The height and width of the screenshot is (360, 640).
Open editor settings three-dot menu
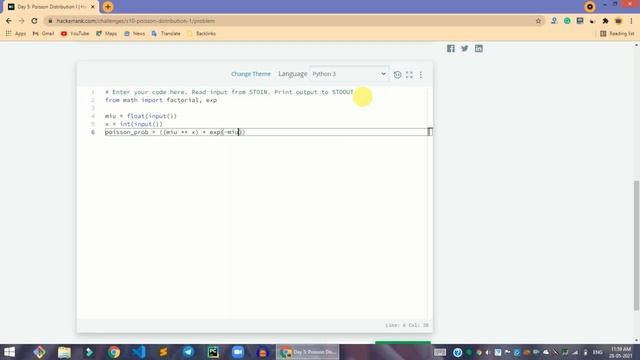[x=421, y=74]
